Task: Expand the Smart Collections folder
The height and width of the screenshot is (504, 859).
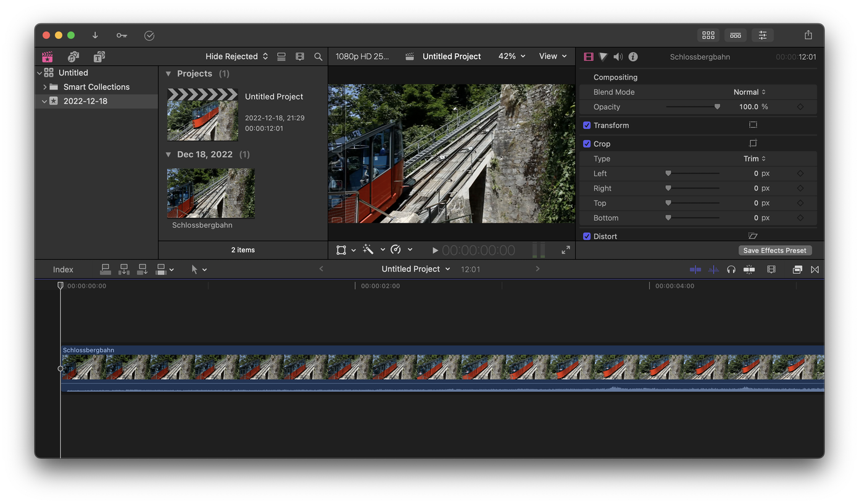Action: (x=45, y=87)
